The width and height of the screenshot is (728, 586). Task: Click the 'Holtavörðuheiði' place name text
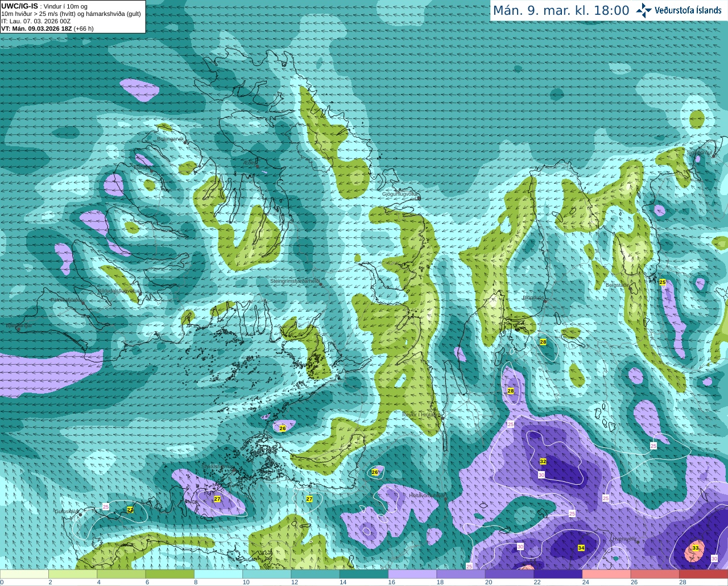click(x=427, y=496)
